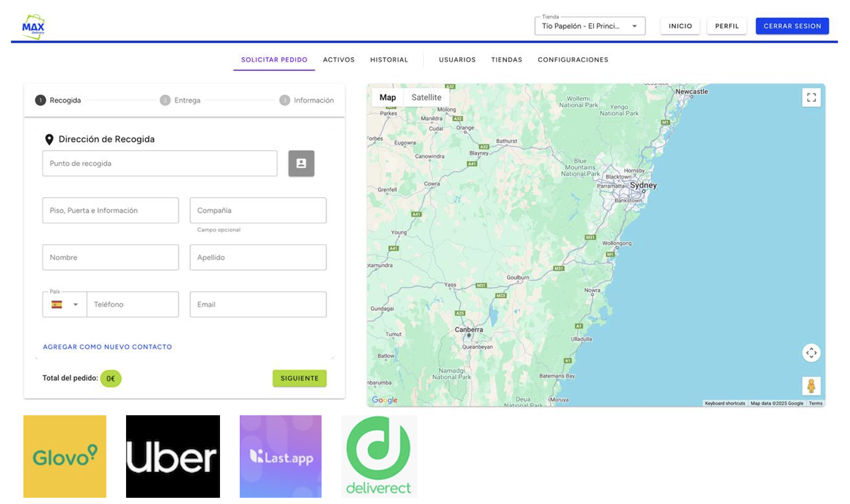Switch map to Satellite view
Screen dimensions: 850x504
426,98
